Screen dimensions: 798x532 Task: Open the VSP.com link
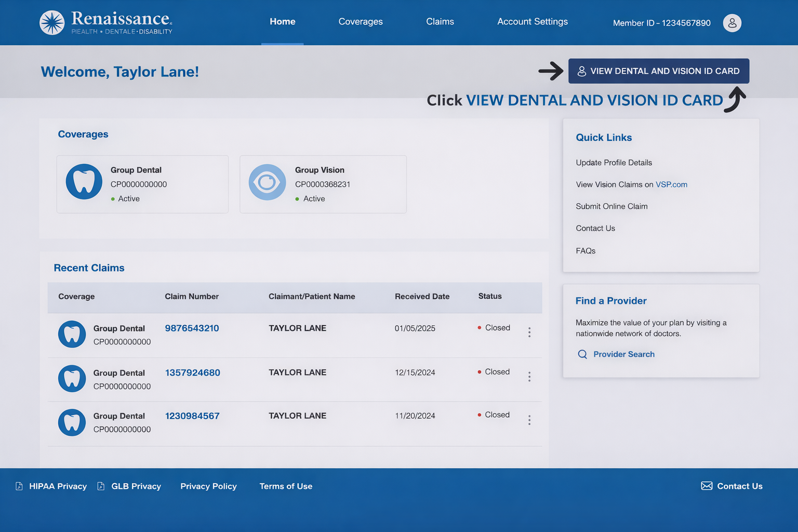point(671,184)
